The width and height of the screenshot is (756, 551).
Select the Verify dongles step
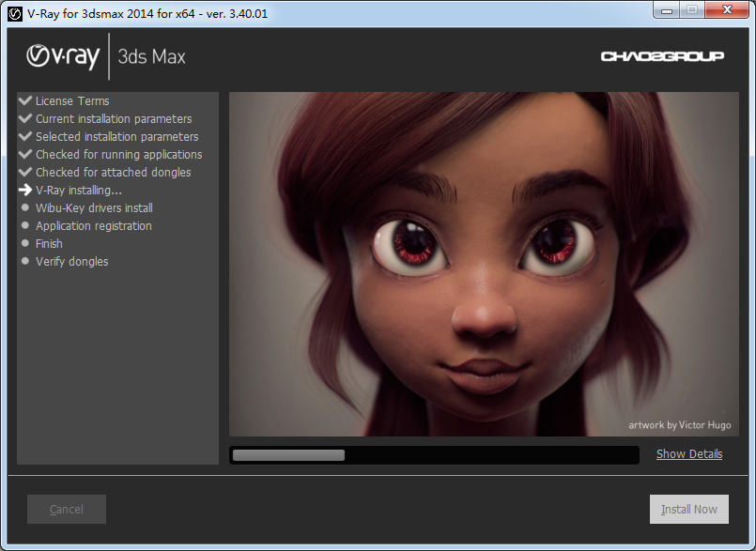coord(71,262)
